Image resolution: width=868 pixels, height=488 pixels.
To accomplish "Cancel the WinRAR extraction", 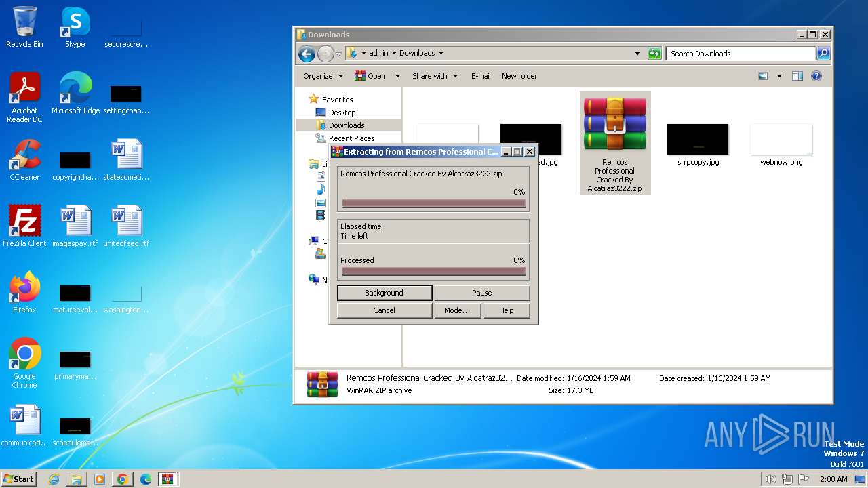I will [x=384, y=310].
